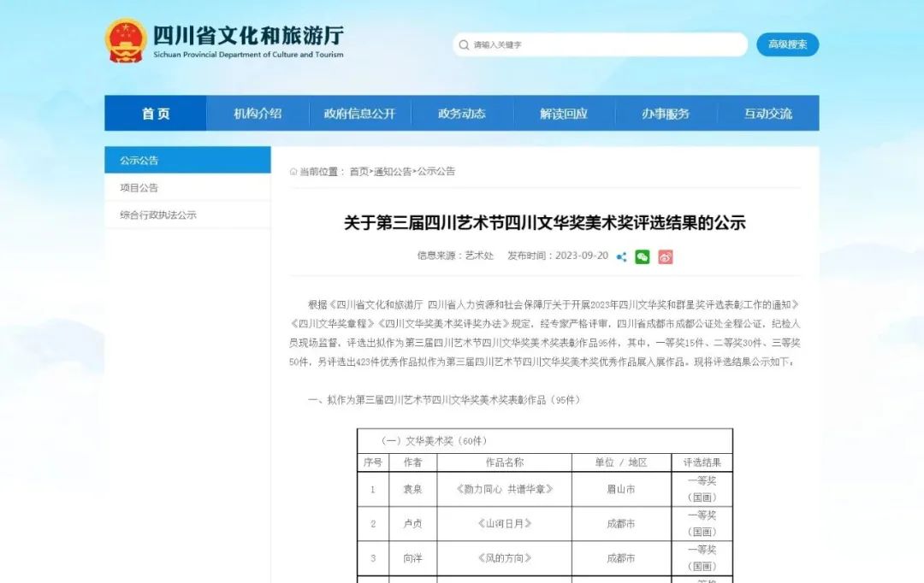
Task: Focus the keyword search input field
Action: pos(600,44)
